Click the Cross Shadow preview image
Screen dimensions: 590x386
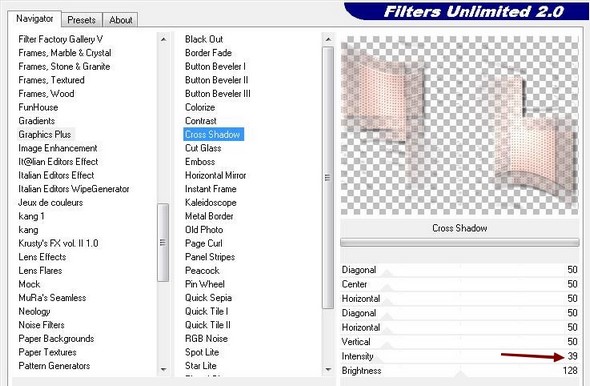pyautogui.click(x=459, y=126)
